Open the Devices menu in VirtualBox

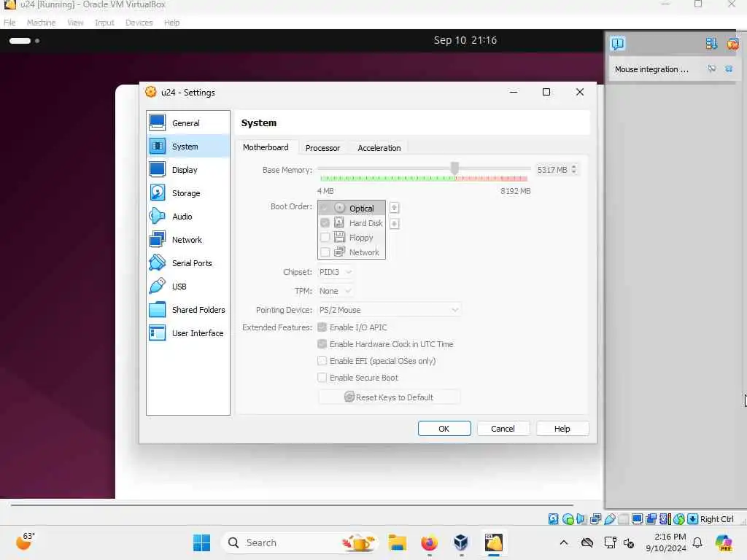[x=139, y=23]
